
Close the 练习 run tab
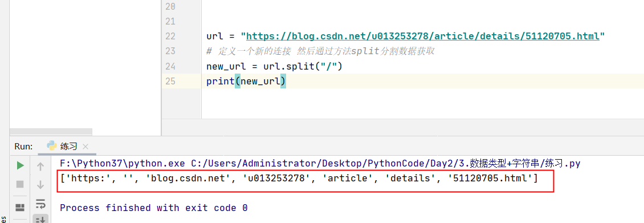[85, 146]
